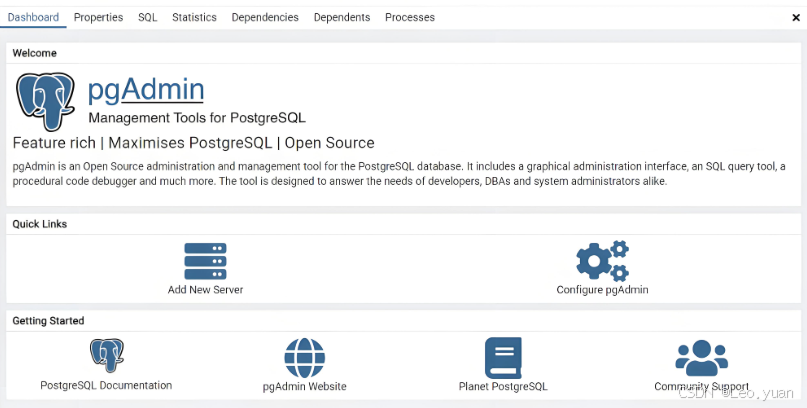Open the pgAdmin Website link text
The height and width of the screenshot is (408, 807).
(305, 386)
